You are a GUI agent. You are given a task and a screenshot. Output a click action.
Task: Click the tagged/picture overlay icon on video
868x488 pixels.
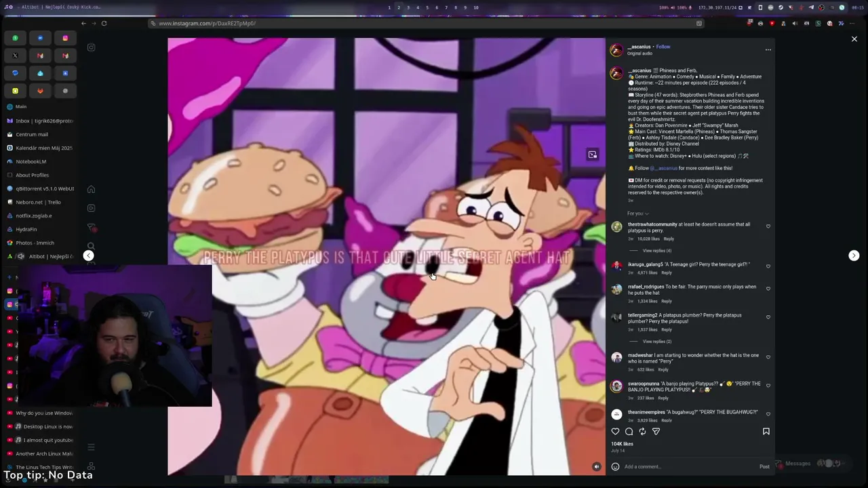[592, 155]
